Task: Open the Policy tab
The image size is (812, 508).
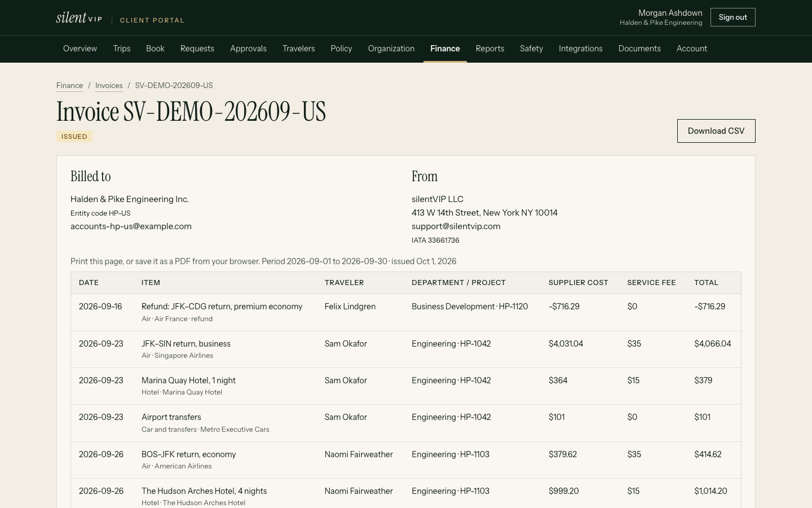Action: pyautogui.click(x=341, y=49)
